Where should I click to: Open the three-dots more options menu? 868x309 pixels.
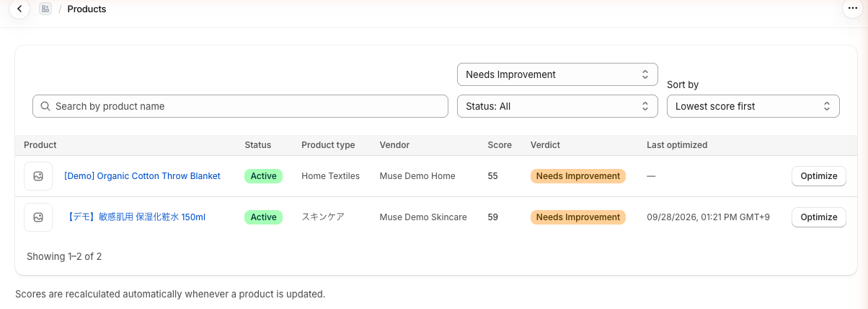pos(853,9)
